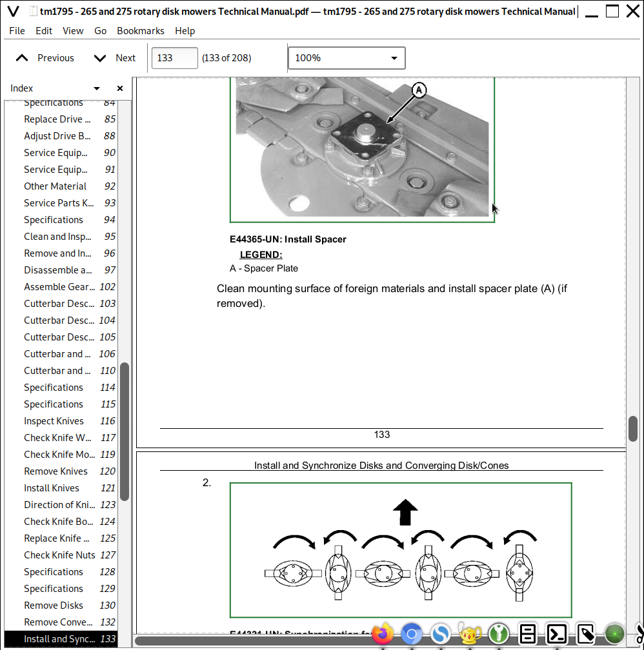Screen dimensions: 644x650
Task: Go to the Previous page
Action: (x=45, y=58)
